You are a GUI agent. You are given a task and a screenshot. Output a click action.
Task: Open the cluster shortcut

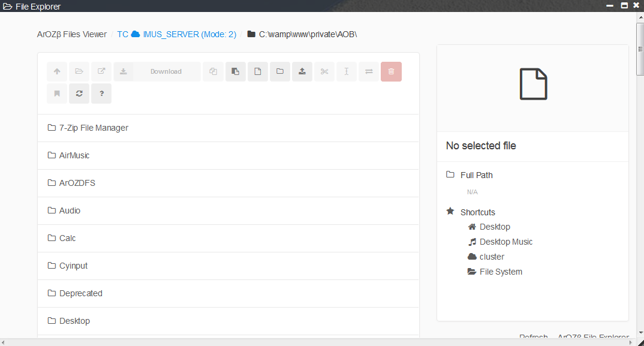point(492,257)
